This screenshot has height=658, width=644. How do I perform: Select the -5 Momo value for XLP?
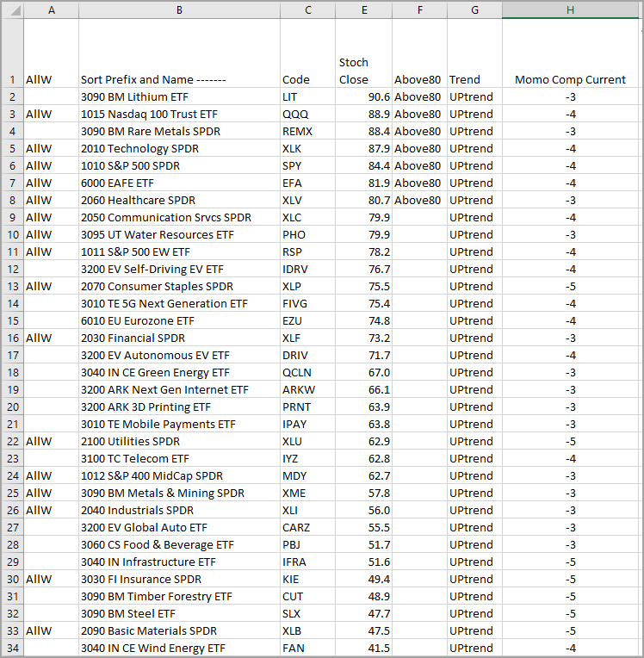point(570,286)
